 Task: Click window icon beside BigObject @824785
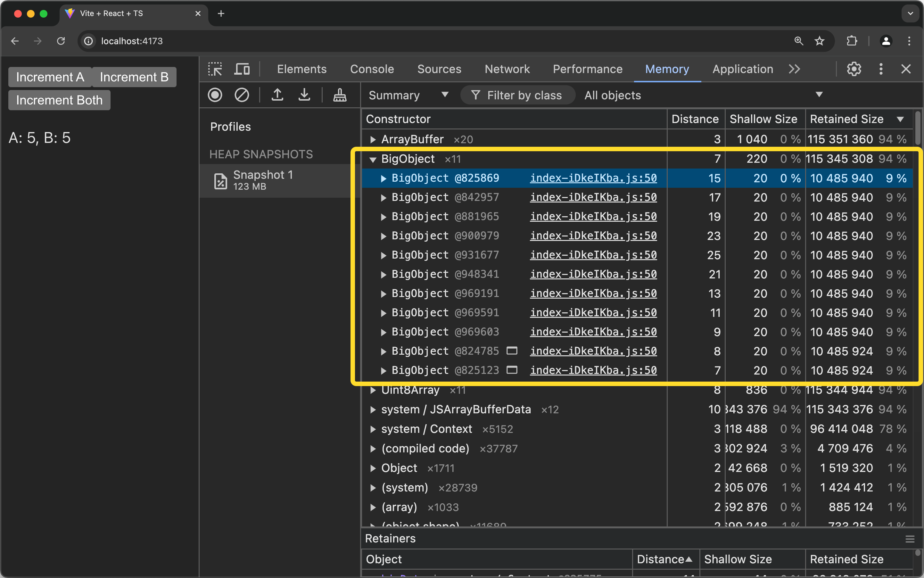(512, 351)
